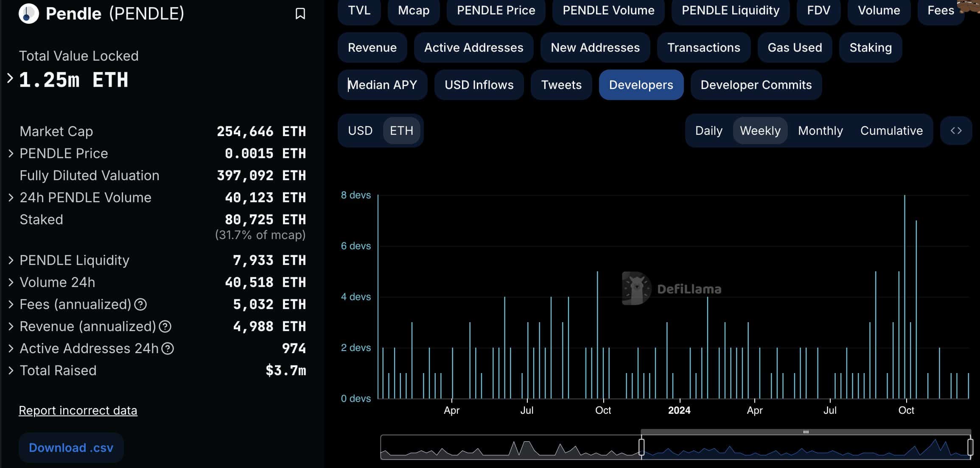
Task: Click the 974 active addresses value
Action: pos(294,348)
